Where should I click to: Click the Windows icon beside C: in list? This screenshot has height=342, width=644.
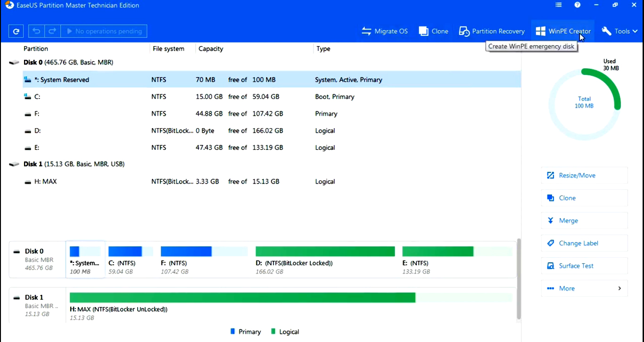27,97
